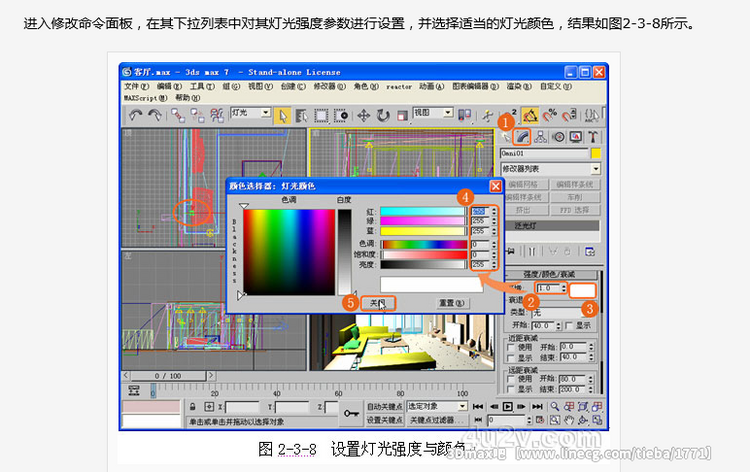The height and width of the screenshot is (472, 750).
Task: Click the 重置 button in color selector
Action: 452,303
